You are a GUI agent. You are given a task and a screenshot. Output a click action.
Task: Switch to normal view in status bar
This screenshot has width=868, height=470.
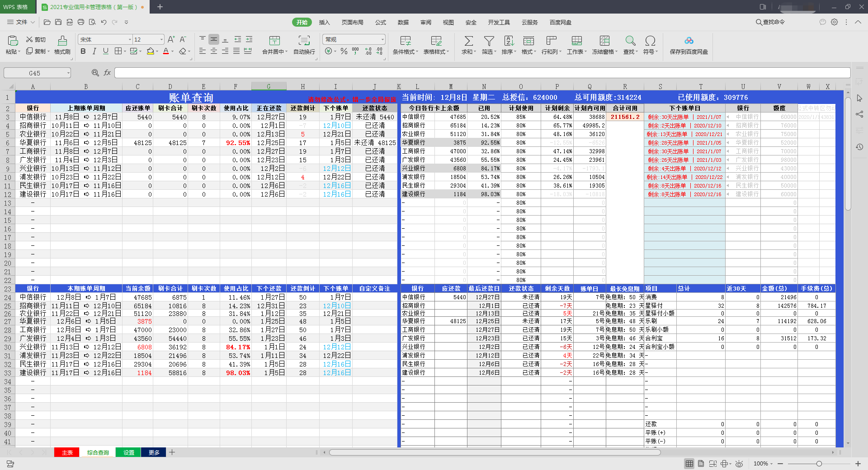point(689,464)
